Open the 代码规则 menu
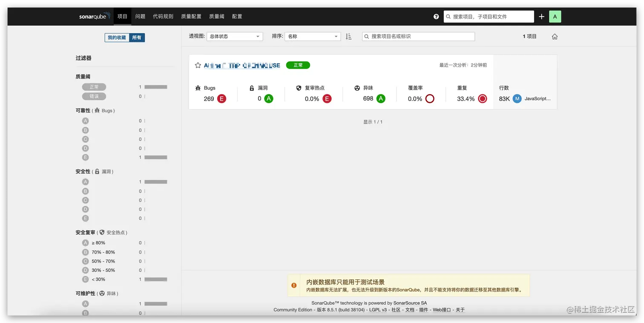The image size is (644, 323). [x=163, y=17]
